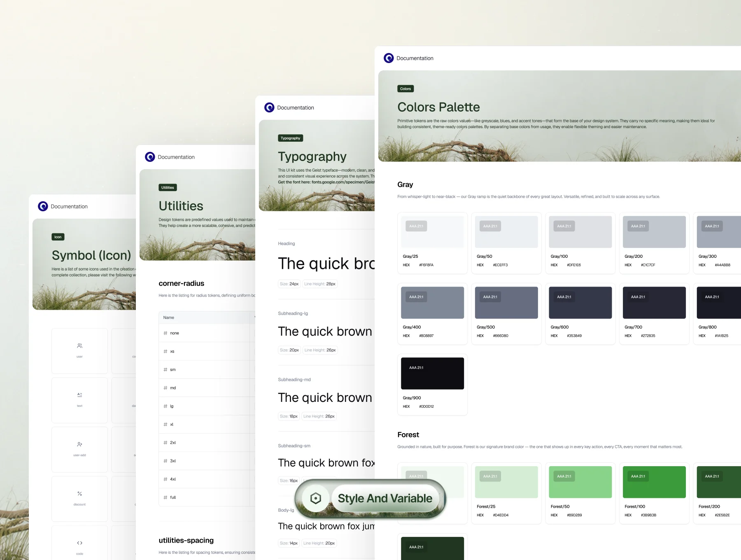Click the Style And Variable button
The height and width of the screenshot is (560, 741).
coord(370,498)
